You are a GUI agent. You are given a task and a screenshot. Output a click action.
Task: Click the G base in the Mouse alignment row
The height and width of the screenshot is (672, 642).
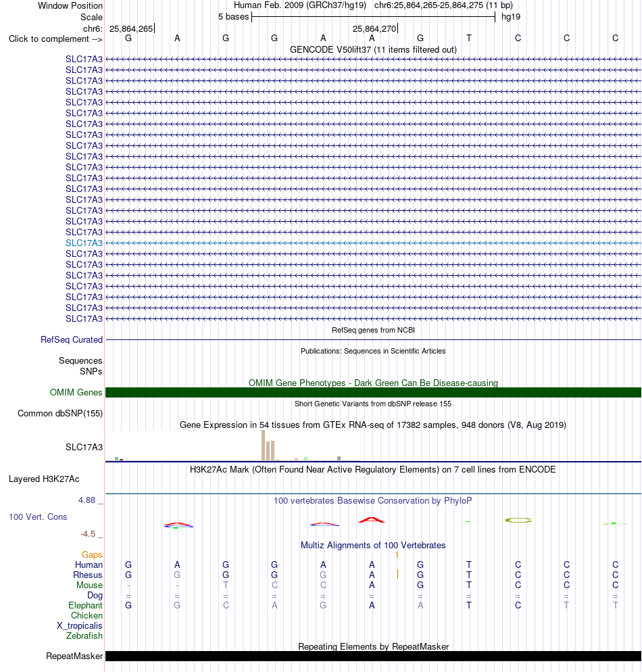[x=420, y=585]
